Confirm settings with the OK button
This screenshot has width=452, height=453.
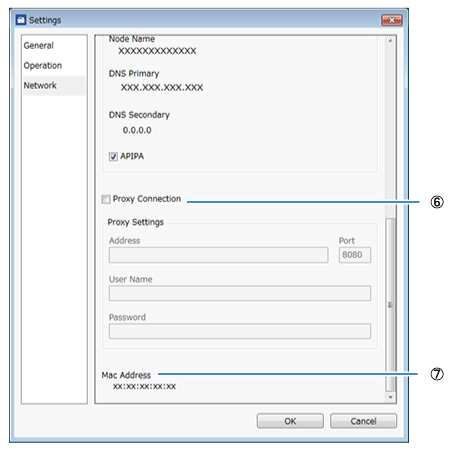click(x=290, y=421)
